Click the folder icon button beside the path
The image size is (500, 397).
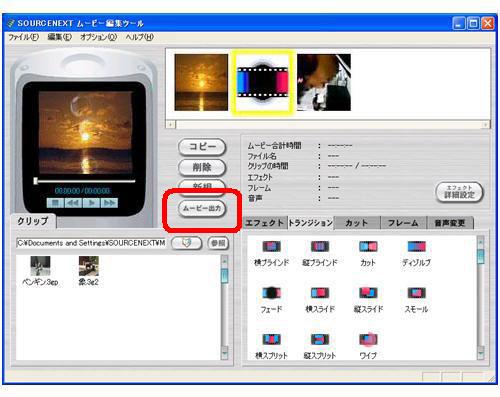click(186, 243)
